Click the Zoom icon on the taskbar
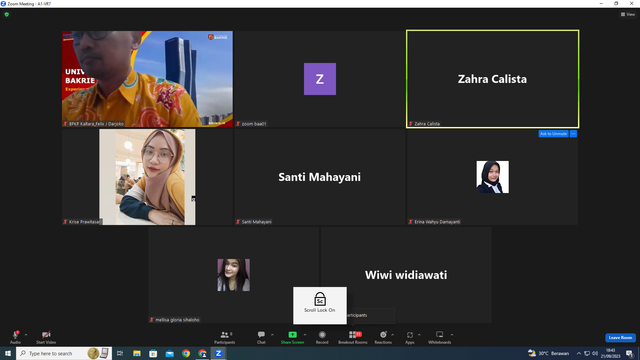Screen dimensions: 640x360 pos(219,353)
